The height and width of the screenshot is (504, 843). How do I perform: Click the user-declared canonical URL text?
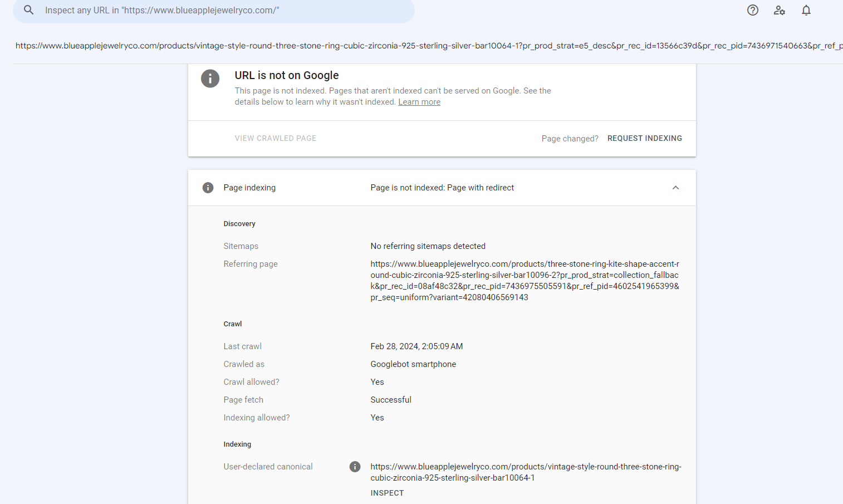[526, 472]
